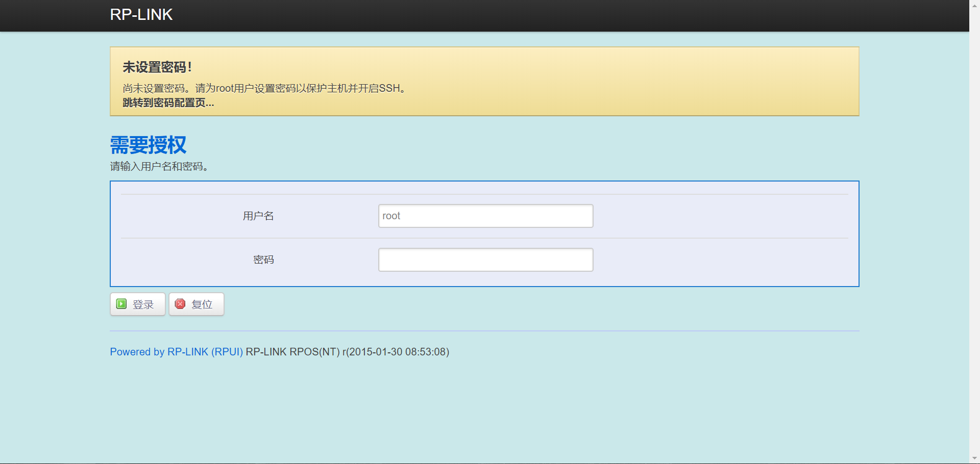Image resolution: width=980 pixels, height=464 pixels.
Task: Click the 尚未设置密码 warning message text
Action: (264, 88)
